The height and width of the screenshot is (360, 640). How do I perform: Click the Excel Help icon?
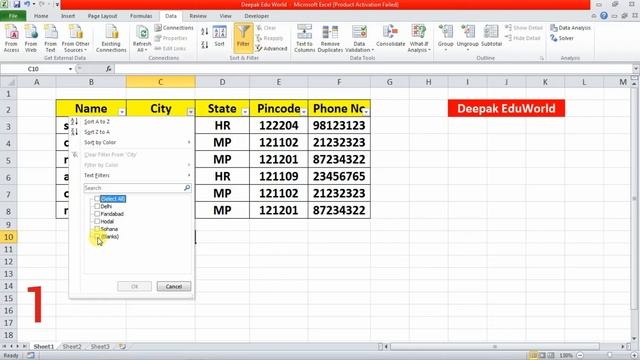tap(604, 16)
